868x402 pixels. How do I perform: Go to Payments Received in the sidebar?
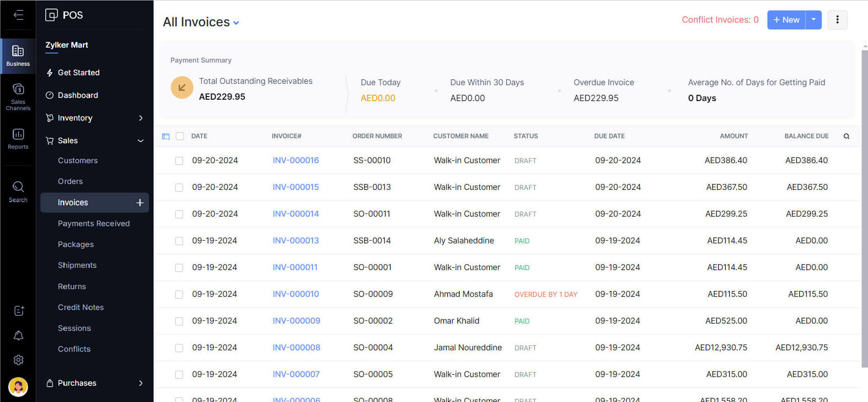tap(93, 223)
